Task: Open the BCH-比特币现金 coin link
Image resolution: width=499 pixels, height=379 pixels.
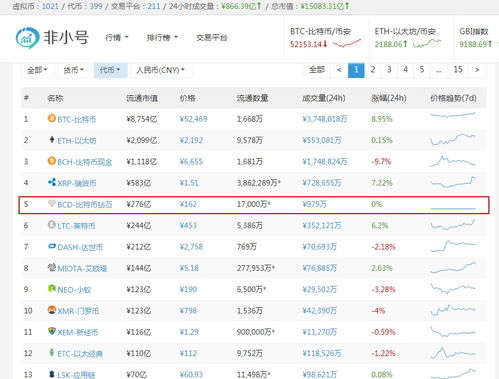Action: coord(85,162)
